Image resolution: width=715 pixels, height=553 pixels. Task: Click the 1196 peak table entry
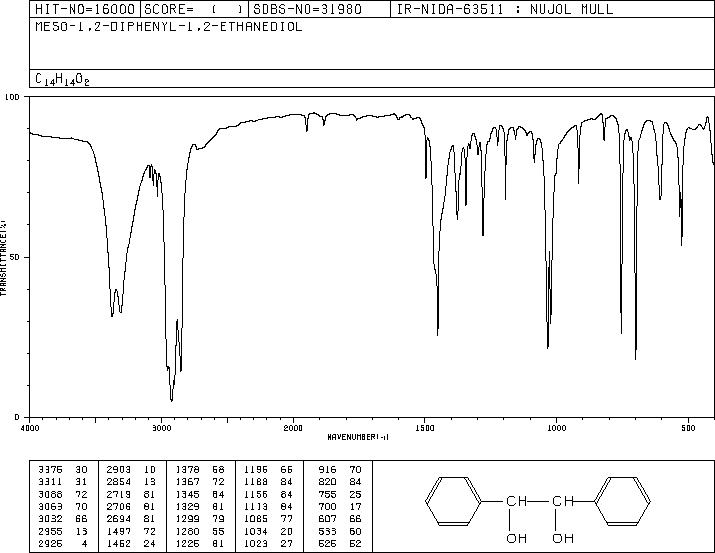[269, 470]
